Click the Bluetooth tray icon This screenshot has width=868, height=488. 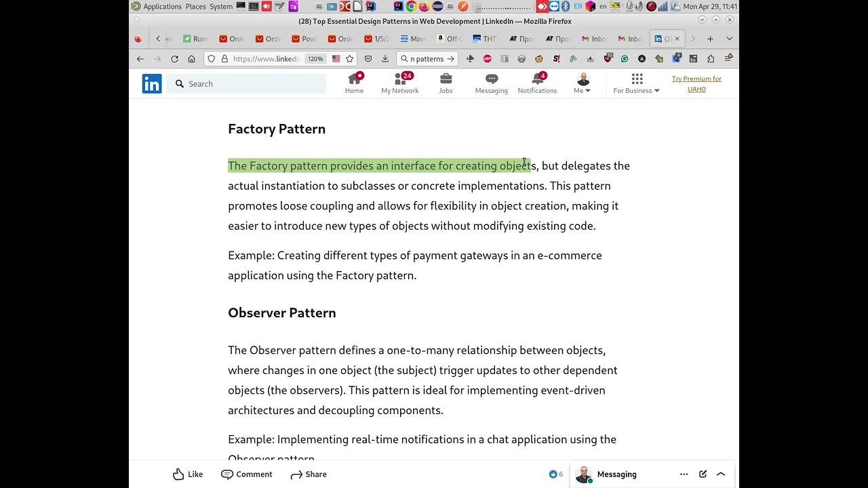coord(566,6)
